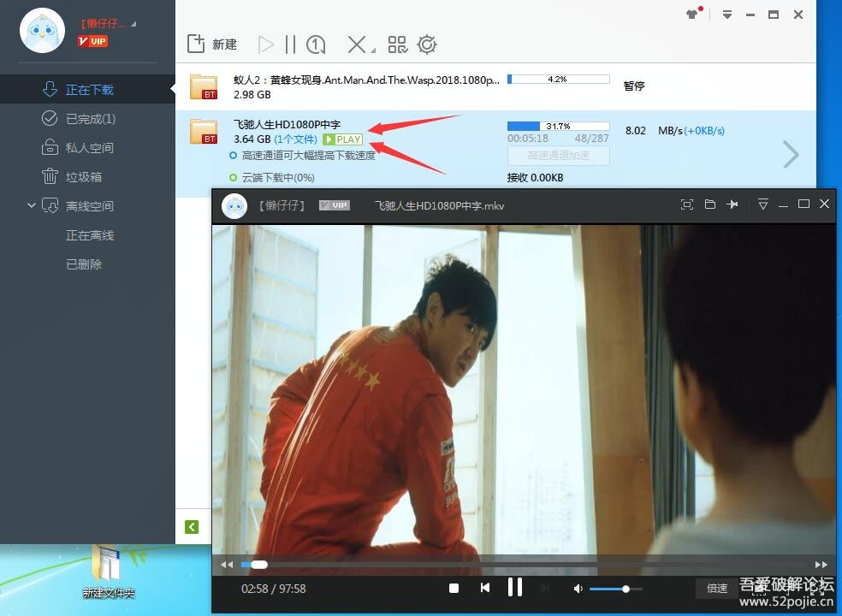Start the selected download with the play icon
The height and width of the screenshot is (616, 842).
266,44
